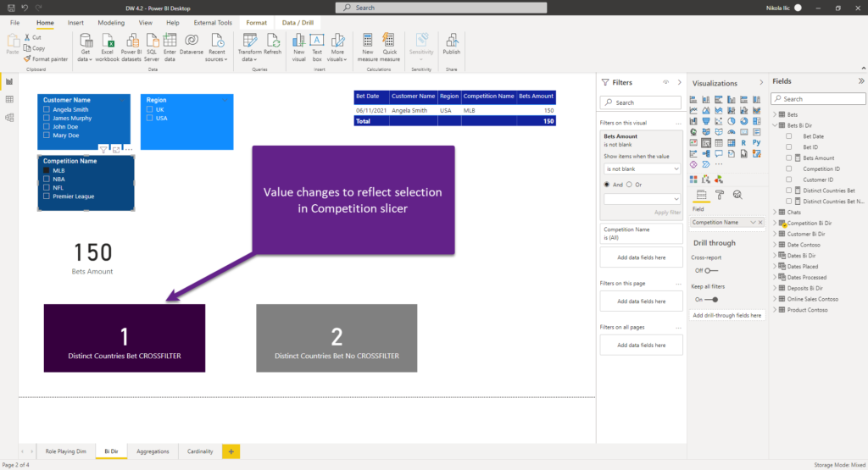Expand the Customer Bi Dir table

point(775,234)
